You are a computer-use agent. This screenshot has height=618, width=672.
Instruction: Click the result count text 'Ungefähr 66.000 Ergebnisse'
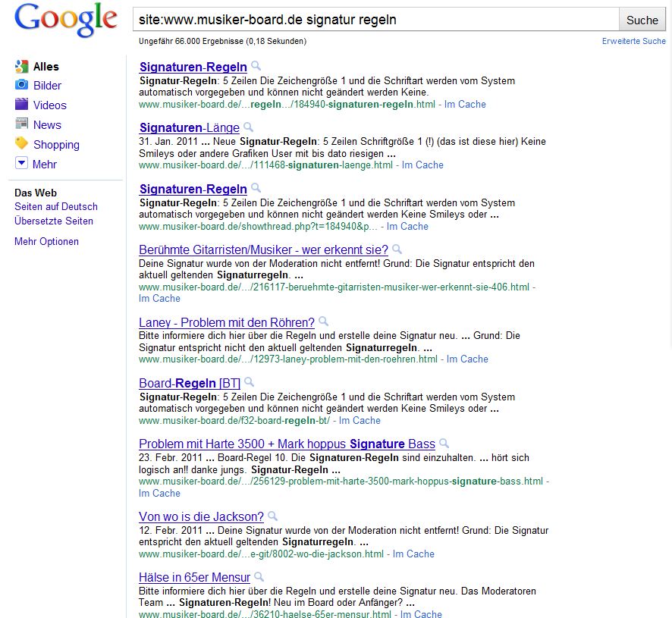pos(192,41)
